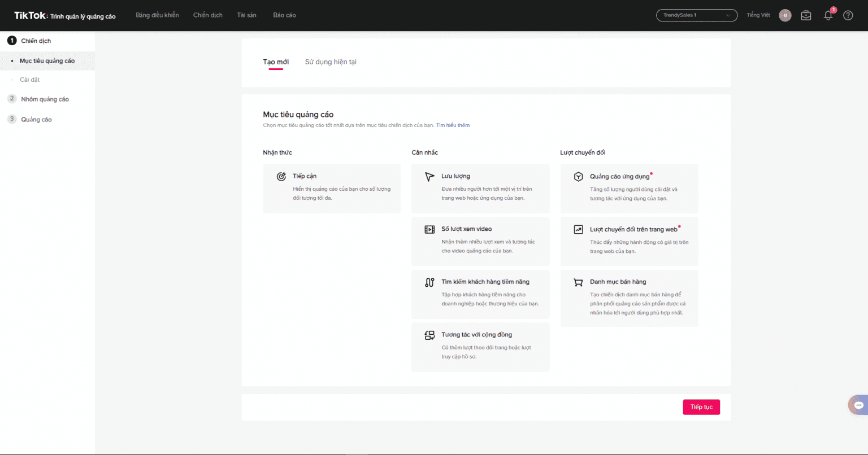
Task: Click the Số lượt xem video icon
Action: (429, 229)
